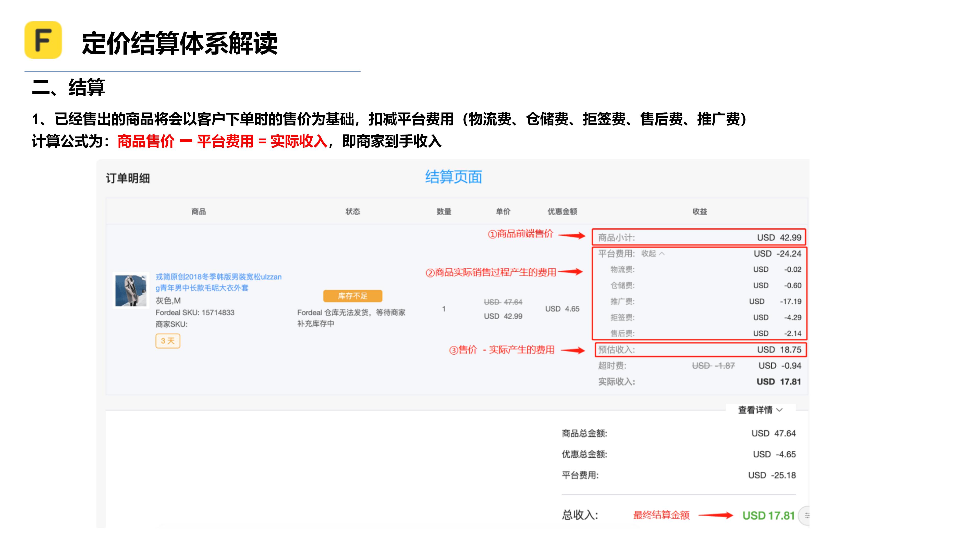Viewport: 980px width, 551px height.
Task: Click the 3天 timer badge
Action: (x=168, y=341)
